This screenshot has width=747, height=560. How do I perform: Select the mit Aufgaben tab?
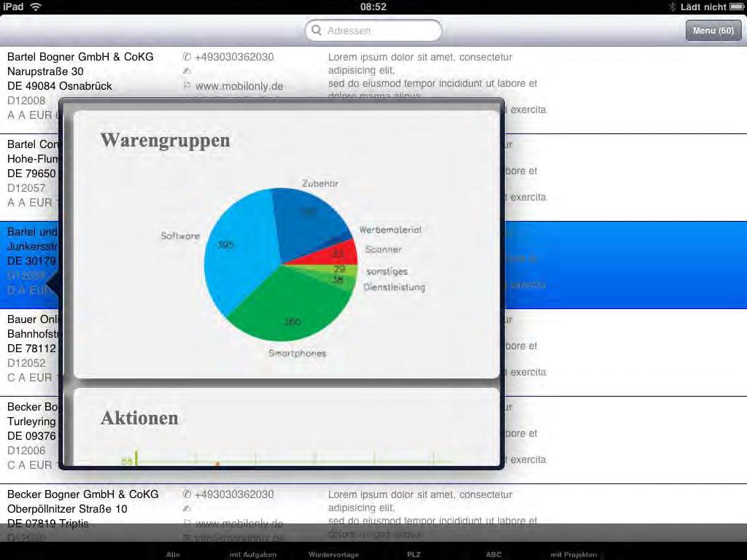click(252, 554)
